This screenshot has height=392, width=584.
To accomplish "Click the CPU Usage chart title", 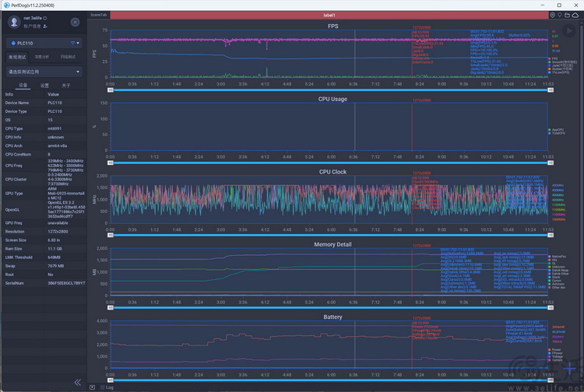I will tap(332, 99).
